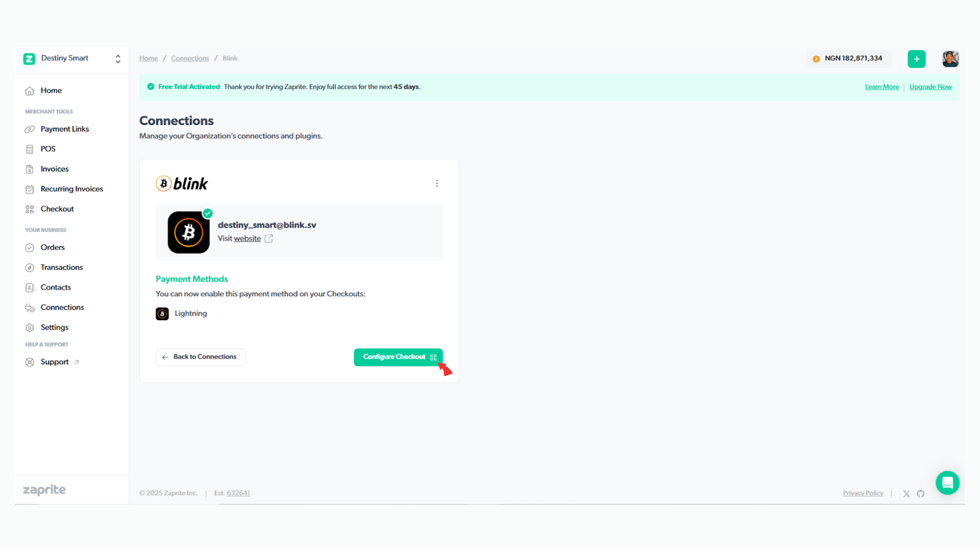The height and width of the screenshot is (551, 980).
Task: Click the Connections breadcrumb link
Action: click(x=190, y=58)
